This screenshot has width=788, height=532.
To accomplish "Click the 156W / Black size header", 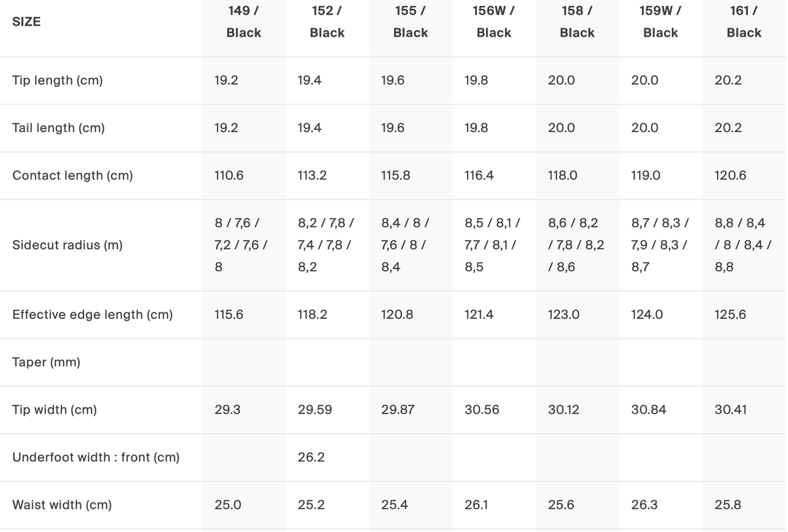I will pyautogui.click(x=494, y=22).
